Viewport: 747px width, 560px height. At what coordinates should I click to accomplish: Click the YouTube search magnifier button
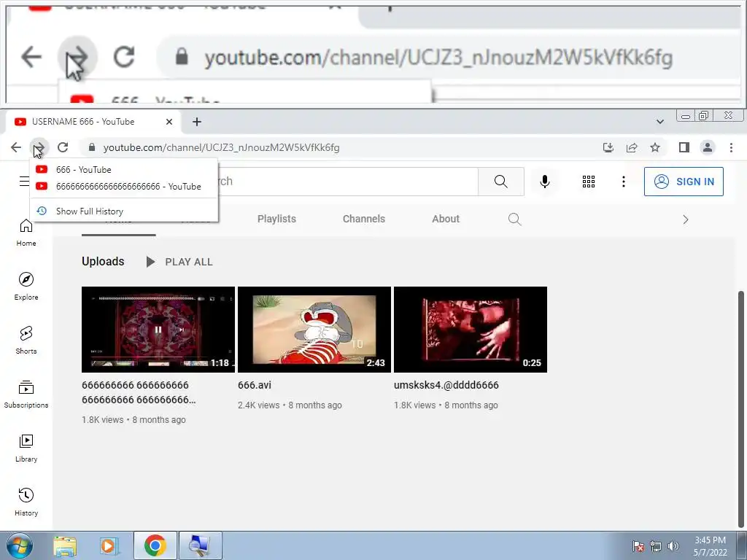tap(500, 182)
